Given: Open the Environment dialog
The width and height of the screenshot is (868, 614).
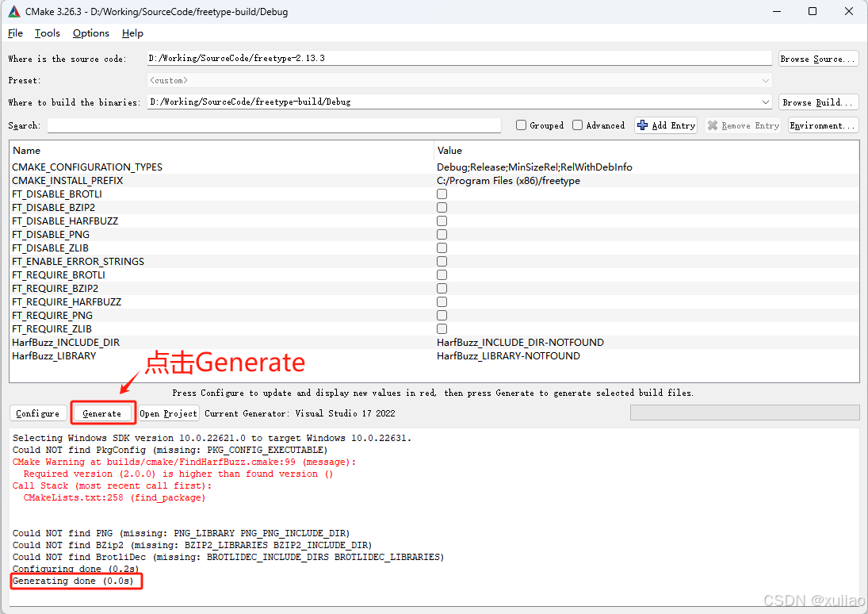Looking at the screenshot, I should tap(822, 125).
